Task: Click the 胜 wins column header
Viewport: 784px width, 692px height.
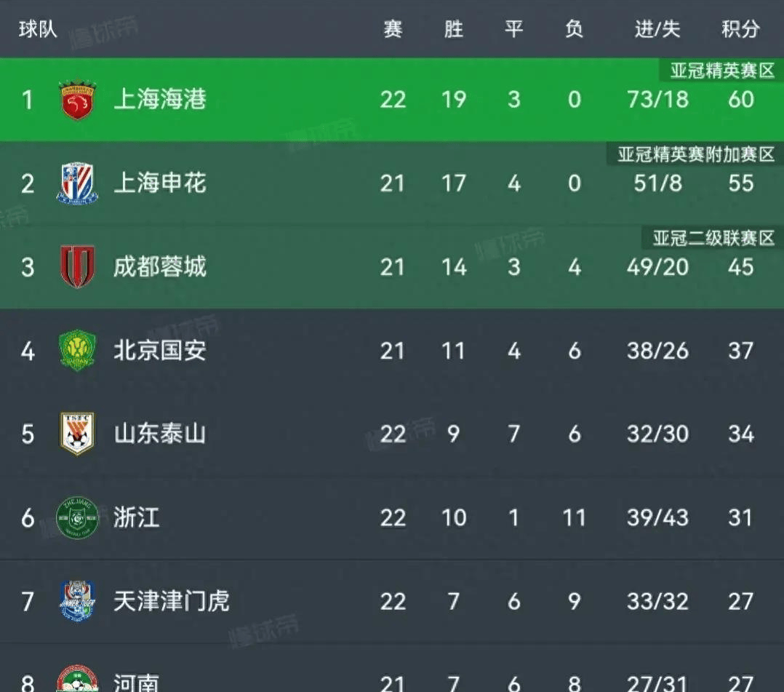Action: pyautogui.click(x=453, y=29)
